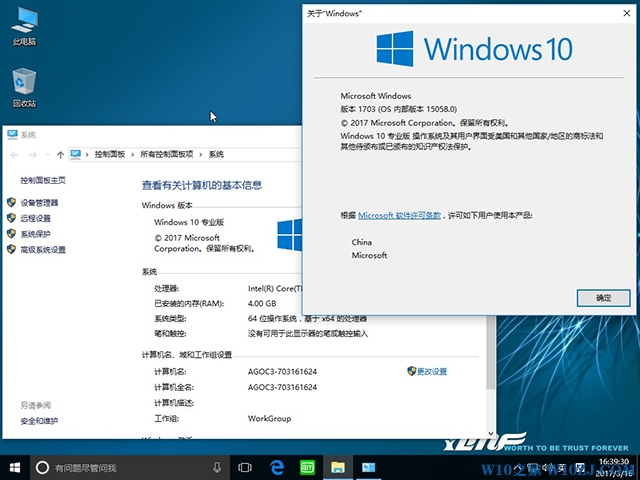640x480 pixels.
Task: Click the shield icon beside 高级系统设置
Action: pyautogui.click(x=11, y=249)
